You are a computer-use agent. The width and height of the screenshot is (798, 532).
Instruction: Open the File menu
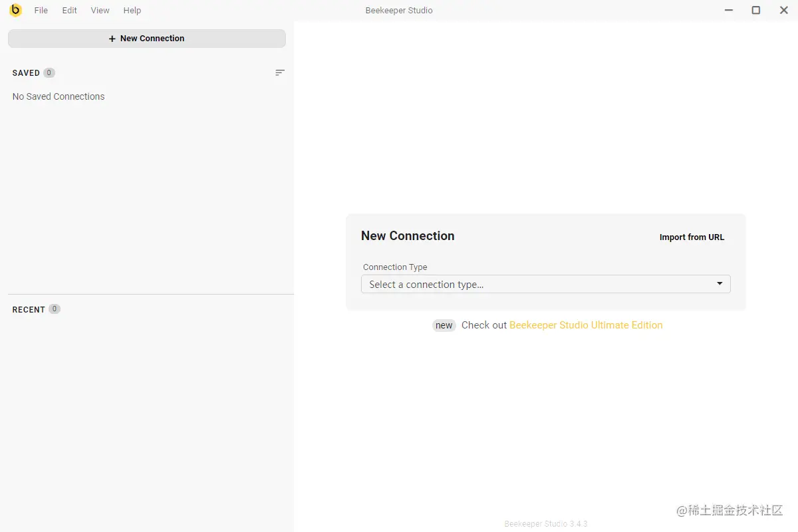click(x=41, y=10)
